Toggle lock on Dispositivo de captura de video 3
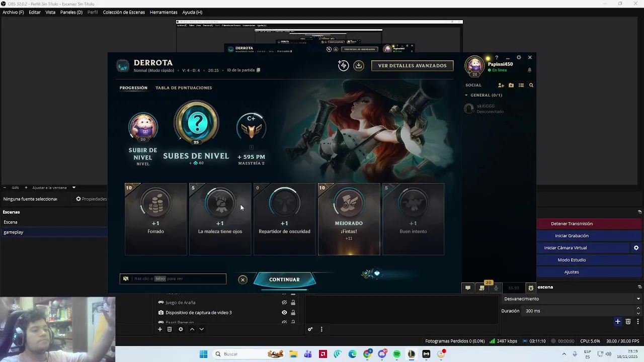 293,313
